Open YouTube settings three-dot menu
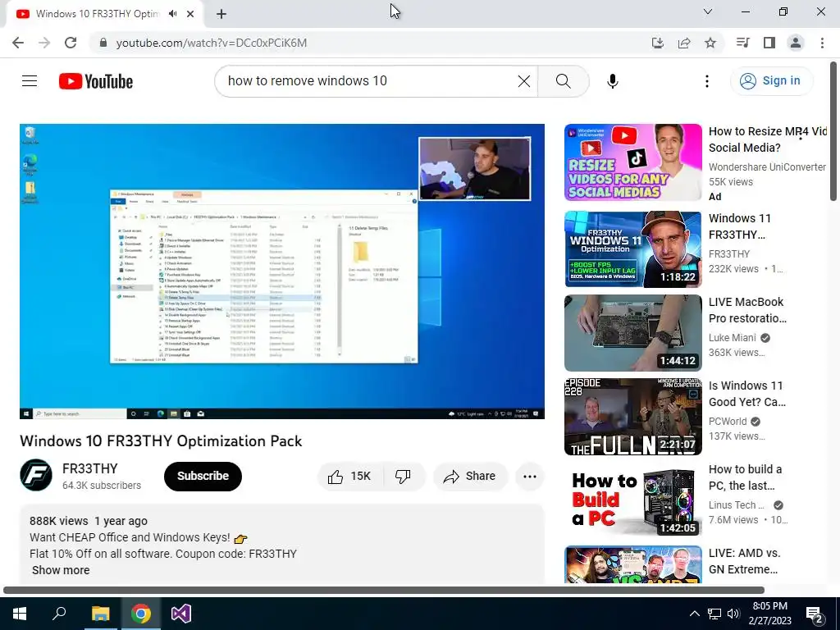This screenshot has width=840, height=630. click(x=706, y=81)
